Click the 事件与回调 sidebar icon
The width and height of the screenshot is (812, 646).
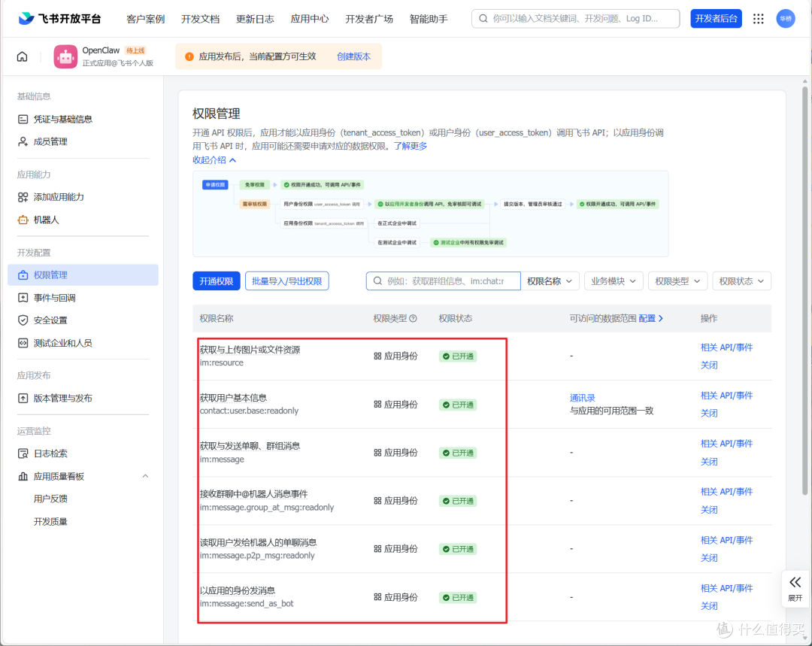pyautogui.click(x=23, y=298)
